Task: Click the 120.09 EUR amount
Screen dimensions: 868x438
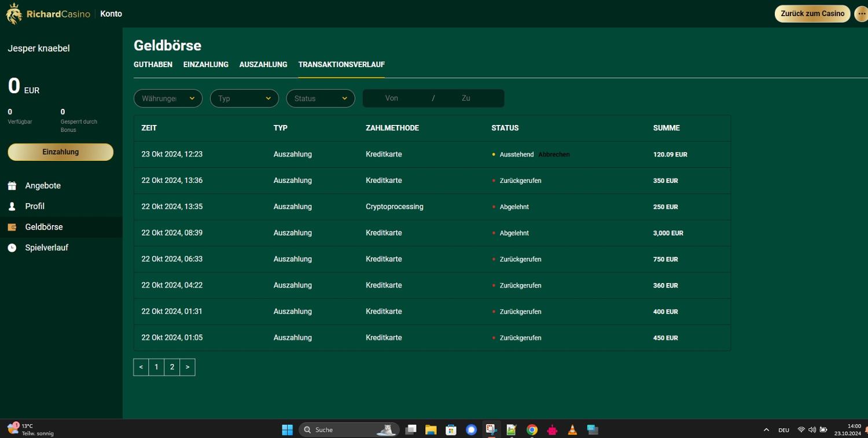Action: (x=670, y=154)
